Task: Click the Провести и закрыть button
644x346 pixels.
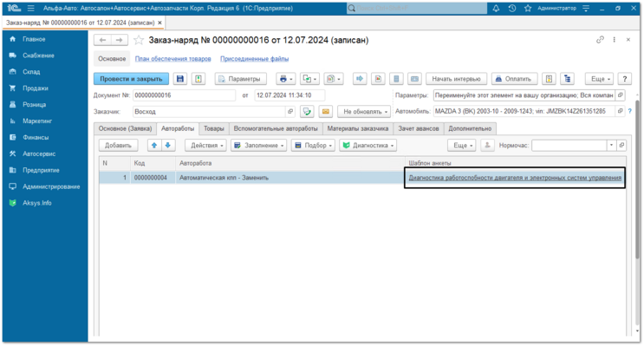Action: tap(131, 79)
